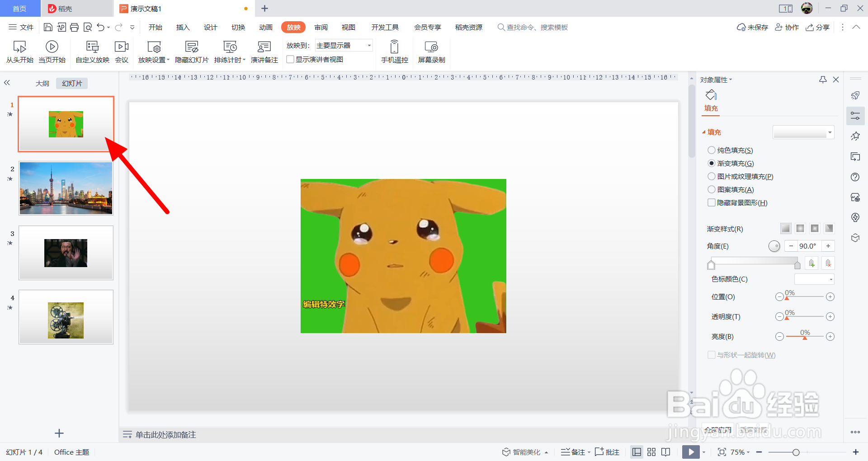Switch to reading view
Viewport: 868px width, 461px height.
coord(666,452)
